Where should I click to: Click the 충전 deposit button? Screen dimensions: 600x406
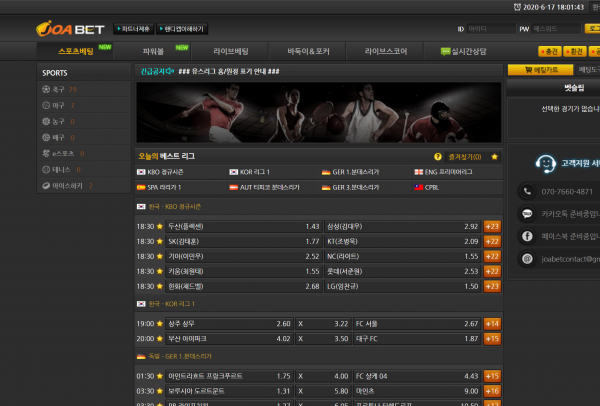549,51
